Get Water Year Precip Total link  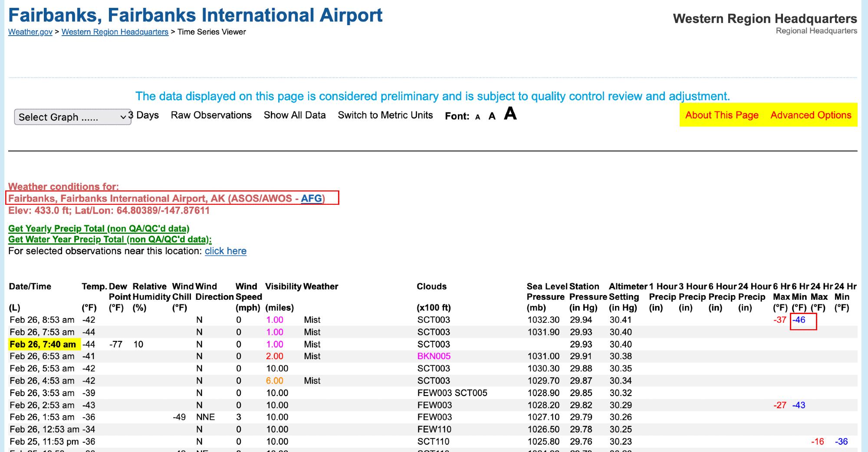pos(110,239)
